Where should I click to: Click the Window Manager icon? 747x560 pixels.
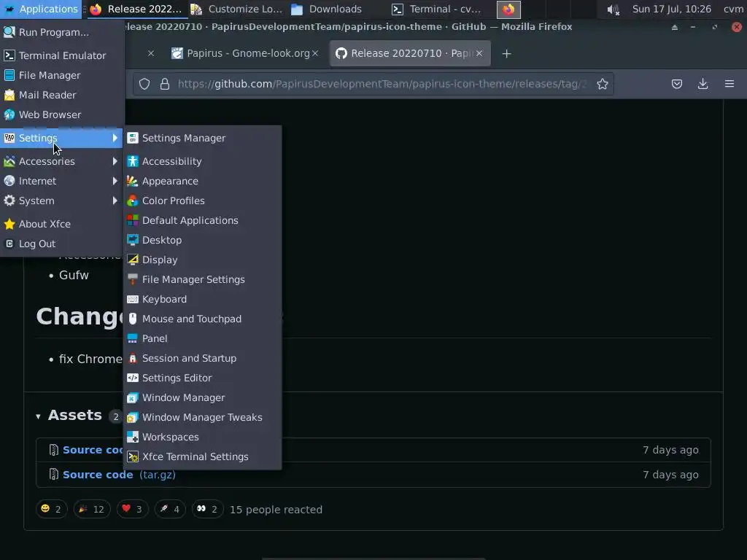(133, 397)
